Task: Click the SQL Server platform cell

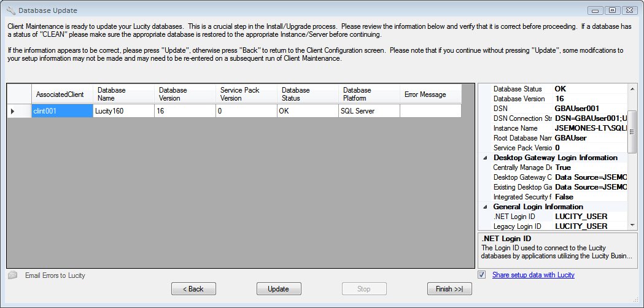Action: 368,111
